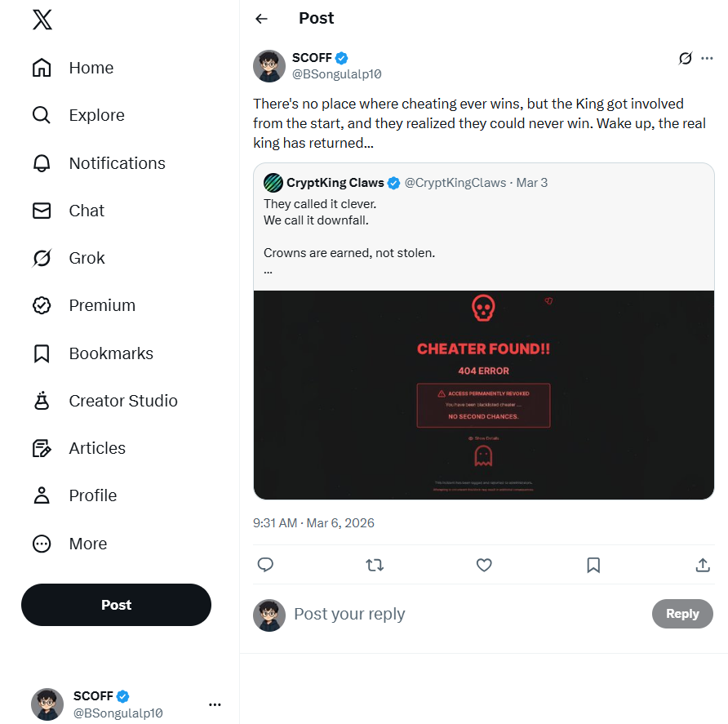Open the post's three-dot options menu
Screen dimensions: 728x724
[707, 58]
